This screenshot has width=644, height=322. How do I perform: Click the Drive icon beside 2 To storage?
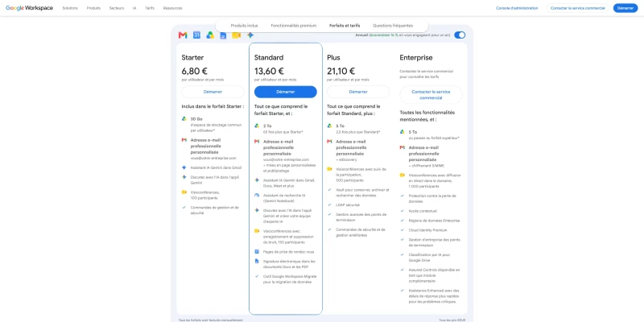[x=257, y=126]
